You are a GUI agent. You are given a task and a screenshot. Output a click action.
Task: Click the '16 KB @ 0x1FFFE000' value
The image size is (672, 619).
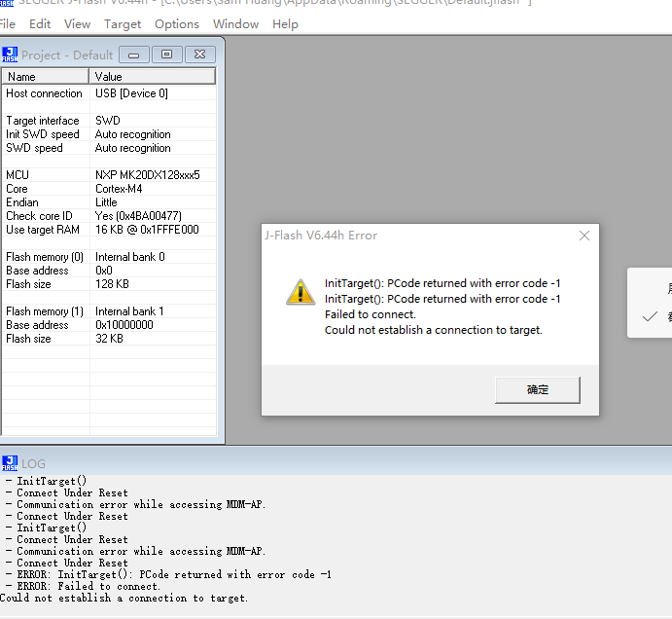tap(147, 230)
